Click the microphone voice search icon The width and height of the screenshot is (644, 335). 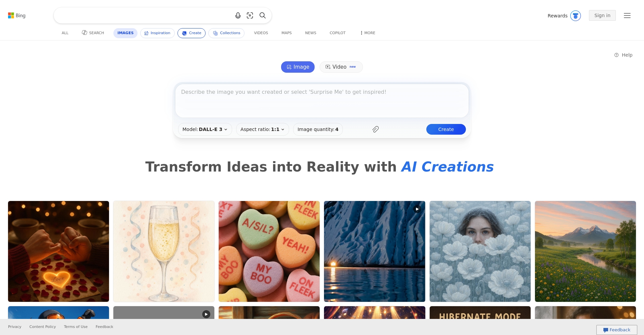pyautogui.click(x=238, y=15)
